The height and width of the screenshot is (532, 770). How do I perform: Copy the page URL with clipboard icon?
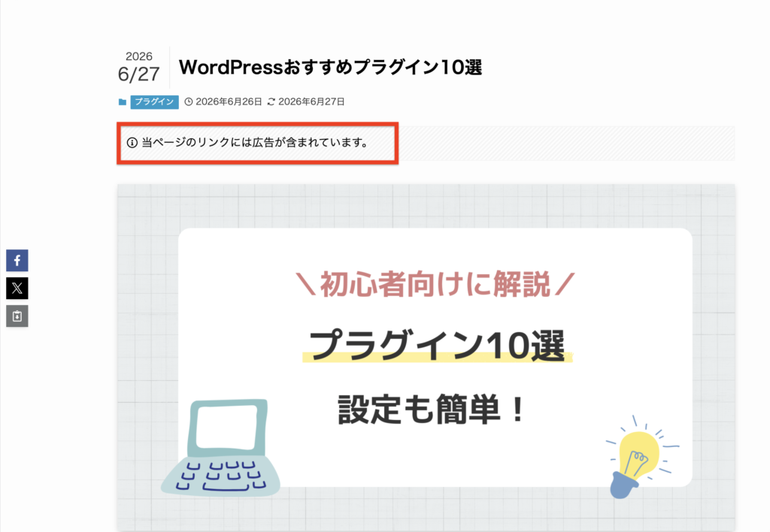[17, 316]
